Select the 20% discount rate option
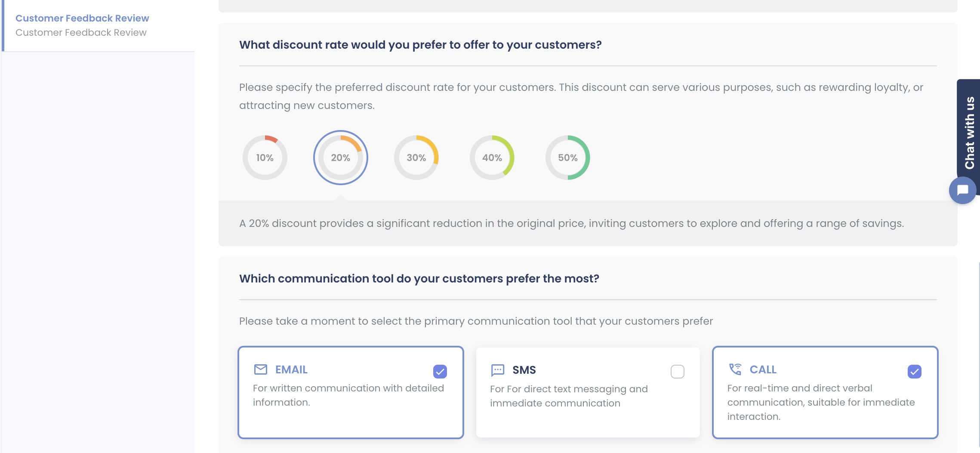 [x=340, y=158]
